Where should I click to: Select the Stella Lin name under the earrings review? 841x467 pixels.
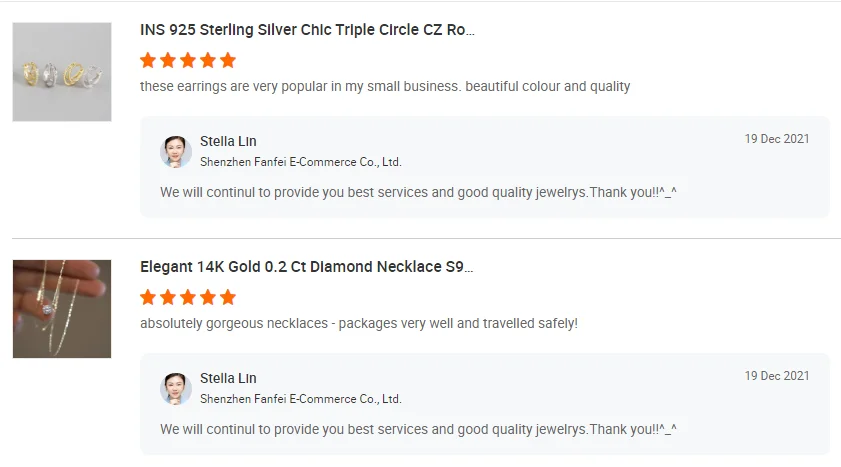point(228,141)
